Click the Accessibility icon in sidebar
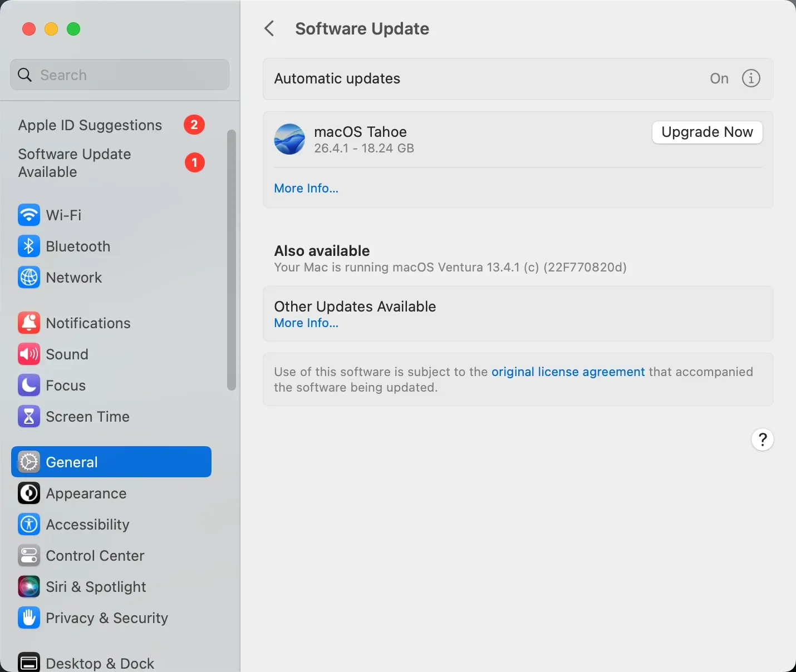The height and width of the screenshot is (672, 796). [x=29, y=524]
